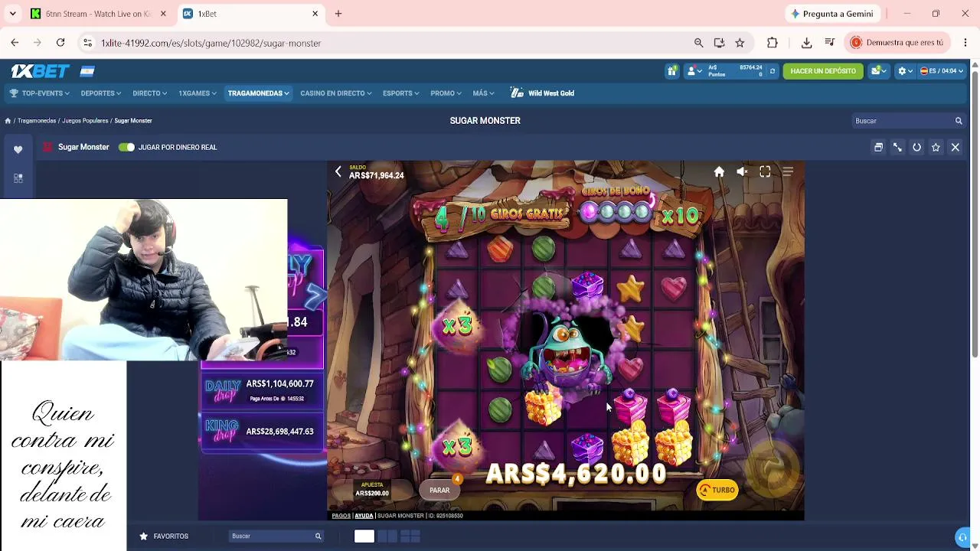
Task: Click the FAVORITOS tab
Action: pos(164,536)
